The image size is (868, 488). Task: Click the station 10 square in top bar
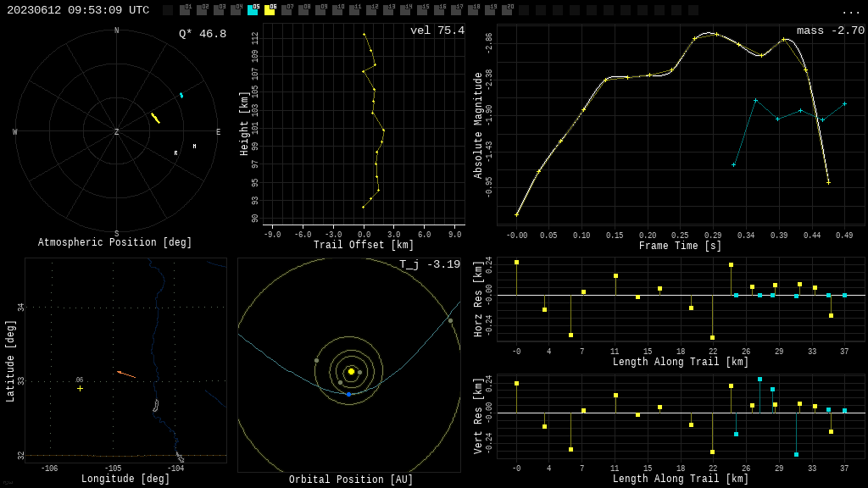click(x=337, y=10)
